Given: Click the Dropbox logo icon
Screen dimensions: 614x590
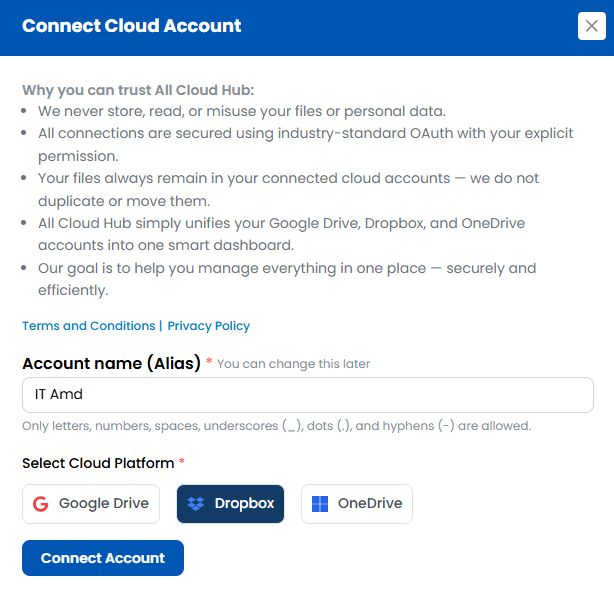Looking at the screenshot, I should [x=196, y=504].
